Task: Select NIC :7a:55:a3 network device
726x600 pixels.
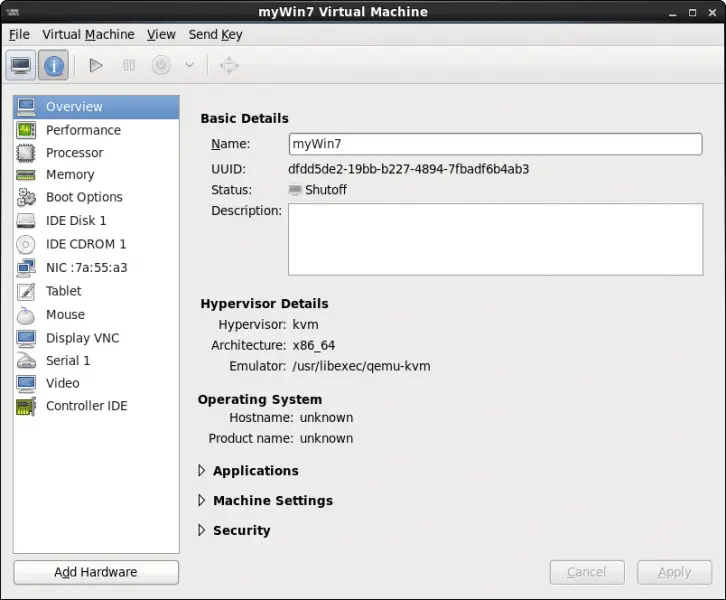Action: [x=86, y=268]
